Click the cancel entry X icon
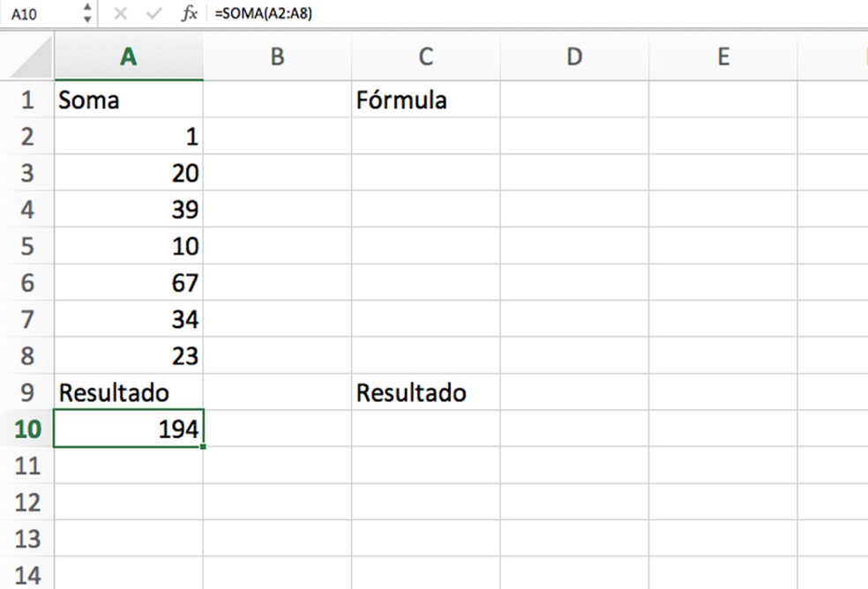 [122, 14]
